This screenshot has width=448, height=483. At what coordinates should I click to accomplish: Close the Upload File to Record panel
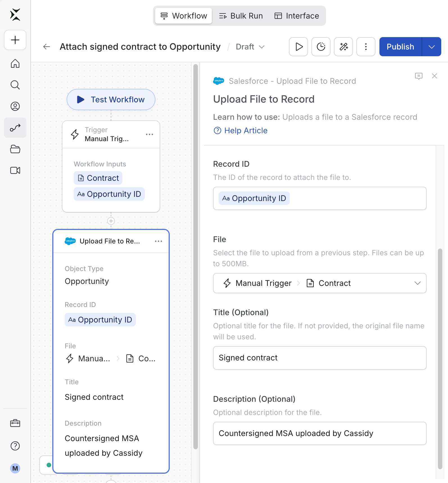click(x=435, y=76)
